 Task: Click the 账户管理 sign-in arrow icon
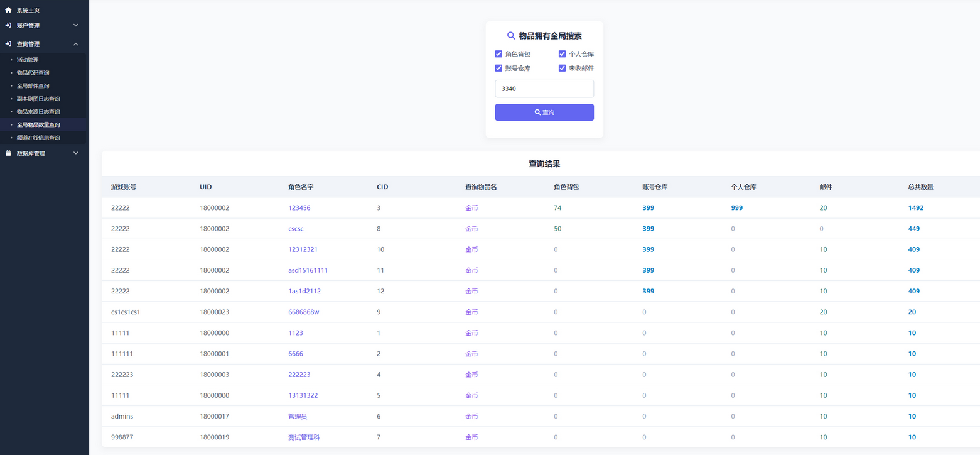point(8,25)
